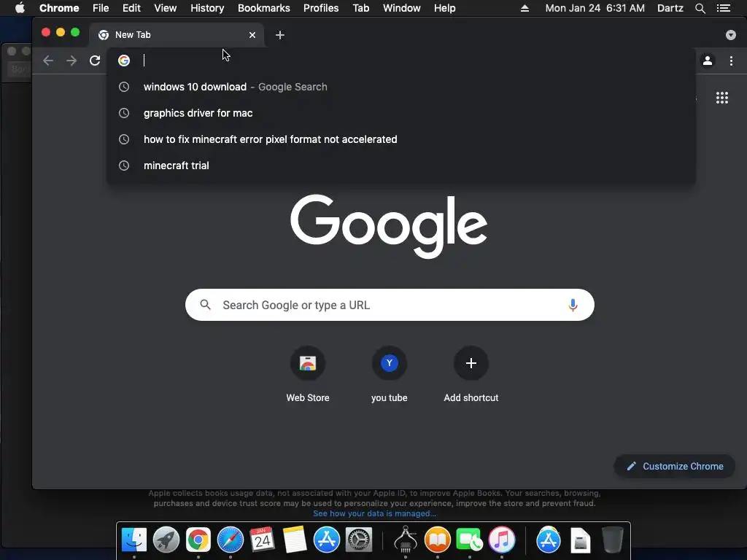Viewport: 747px width, 560px height.
Task: Open the Apple menu
Action: click(20, 8)
